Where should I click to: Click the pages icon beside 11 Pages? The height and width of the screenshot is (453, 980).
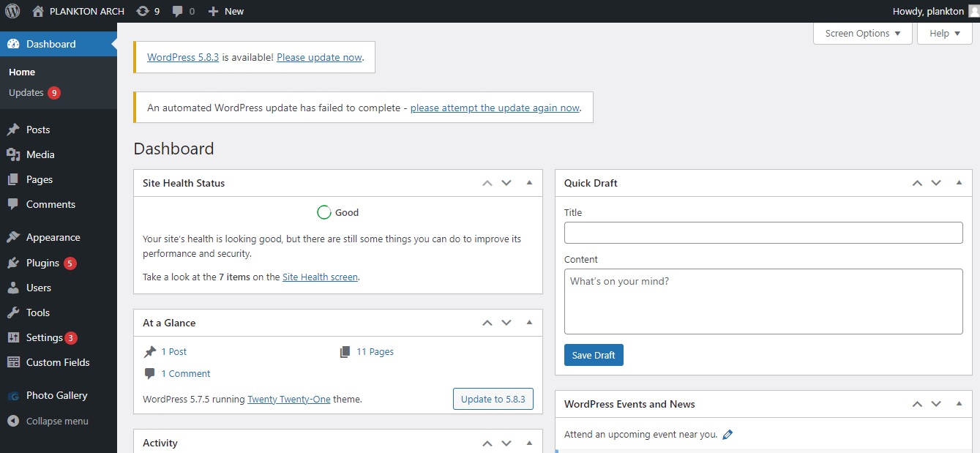[345, 351]
